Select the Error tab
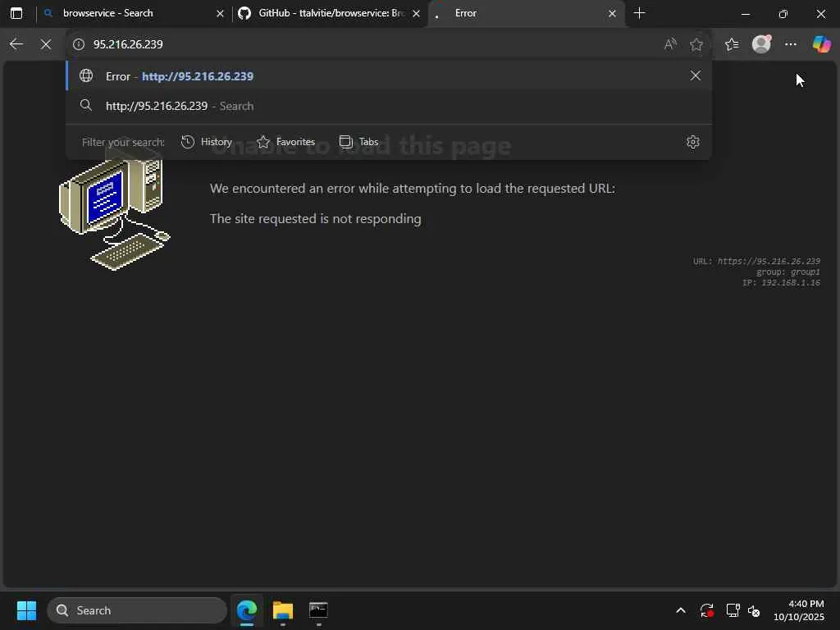This screenshot has height=630, width=840. click(x=526, y=13)
